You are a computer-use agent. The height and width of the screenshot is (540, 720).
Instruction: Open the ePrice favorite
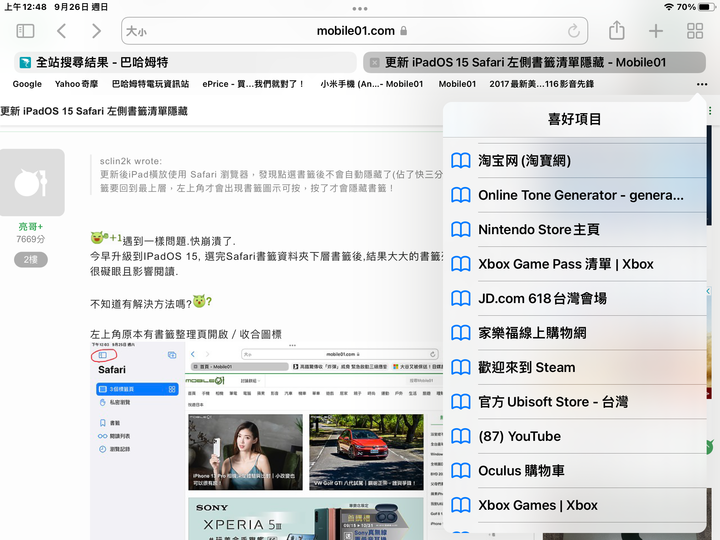pyautogui.click(x=253, y=84)
